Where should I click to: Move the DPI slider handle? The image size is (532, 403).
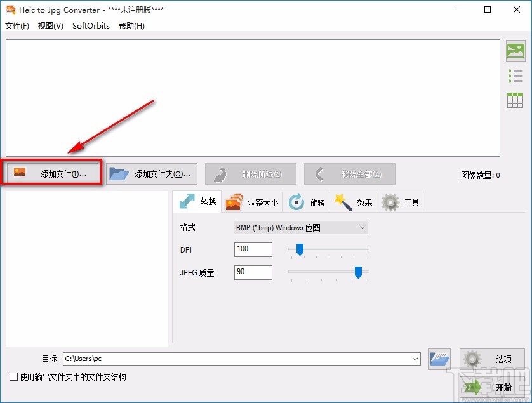pos(300,249)
